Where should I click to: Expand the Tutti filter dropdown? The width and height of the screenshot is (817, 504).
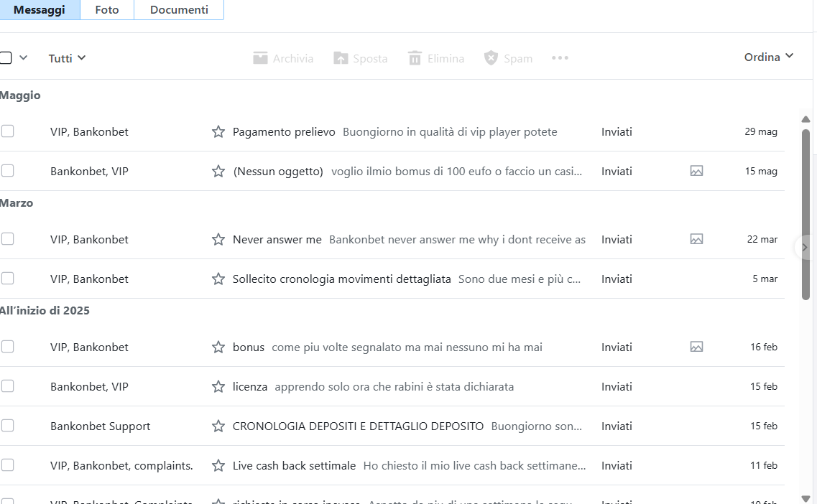(67, 58)
